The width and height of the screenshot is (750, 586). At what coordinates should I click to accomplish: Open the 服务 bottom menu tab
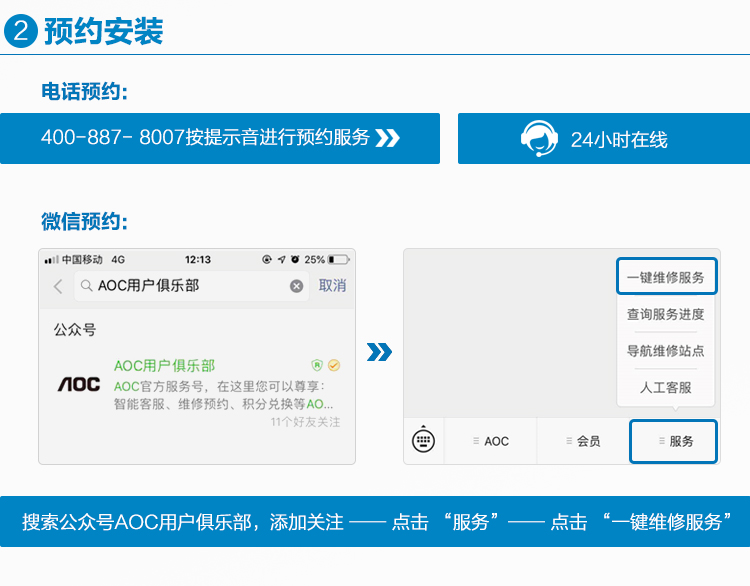click(673, 441)
